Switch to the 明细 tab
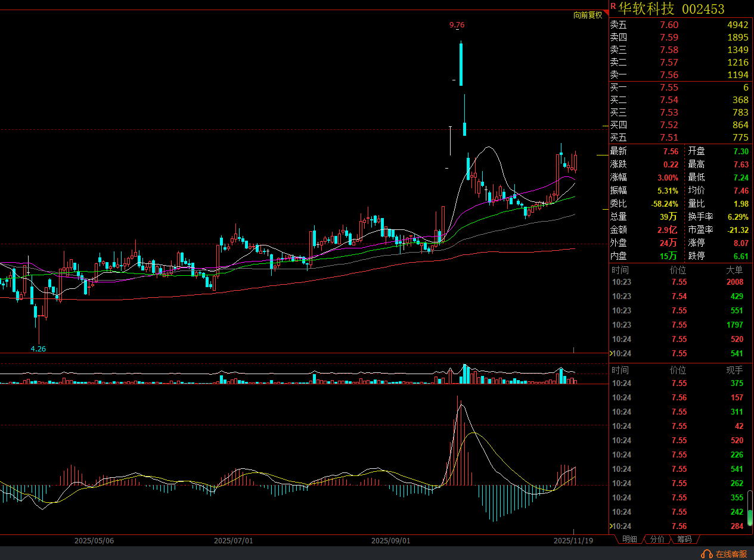The height and width of the screenshot is (560, 754). tap(629, 539)
